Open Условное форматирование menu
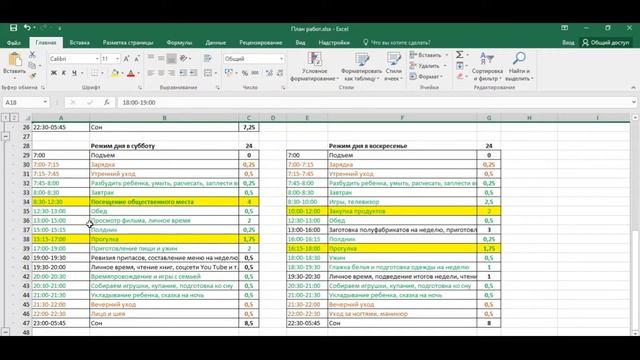The image size is (640, 360). coord(314,67)
